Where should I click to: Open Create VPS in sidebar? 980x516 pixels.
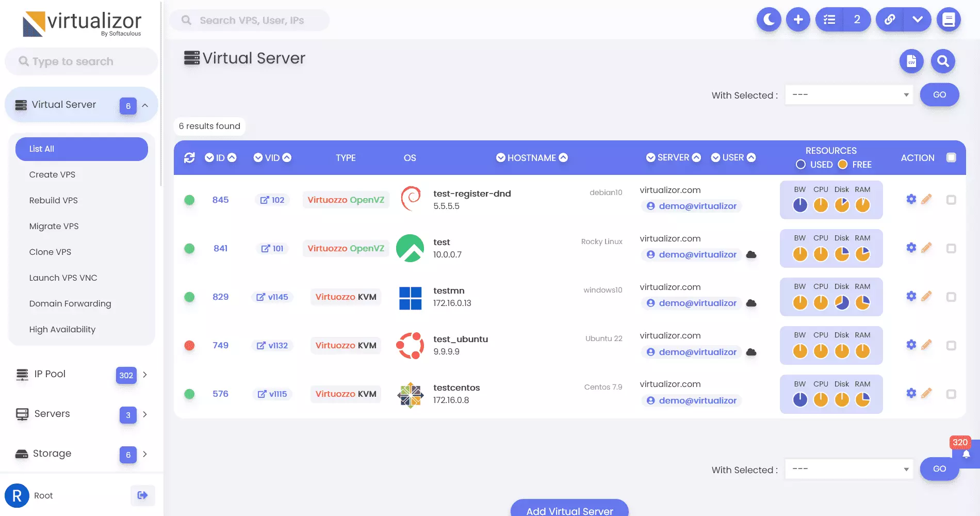coord(52,174)
